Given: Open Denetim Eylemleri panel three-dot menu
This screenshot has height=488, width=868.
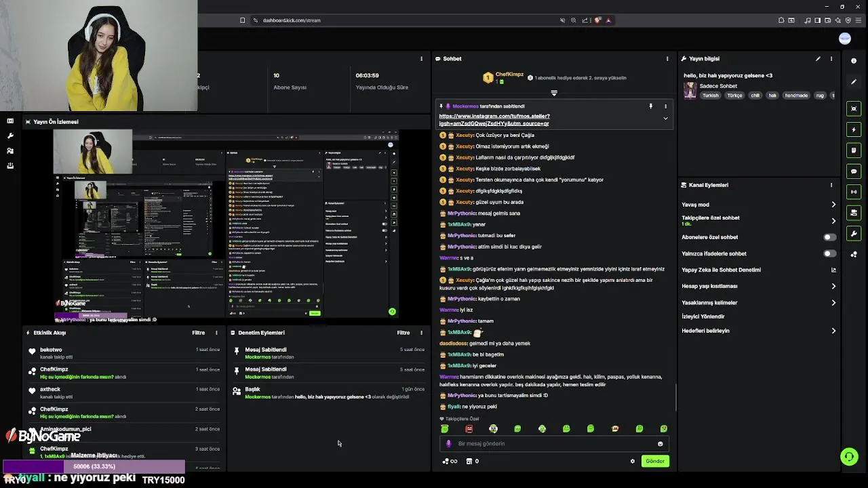Looking at the screenshot, I should 421,333.
